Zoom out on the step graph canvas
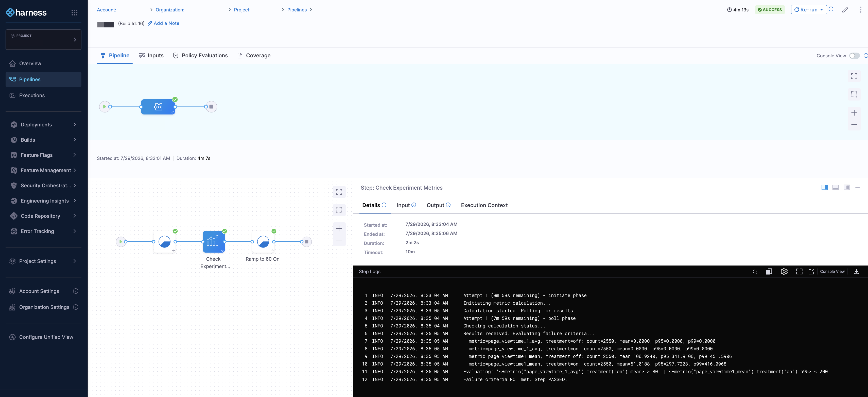The height and width of the screenshot is (397, 868). pos(339,240)
